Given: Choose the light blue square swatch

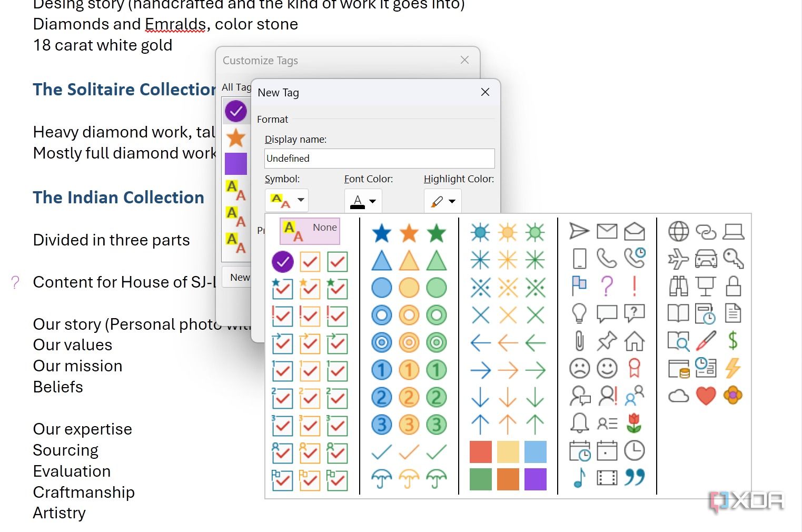Looking at the screenshot, I should [536, 451].
